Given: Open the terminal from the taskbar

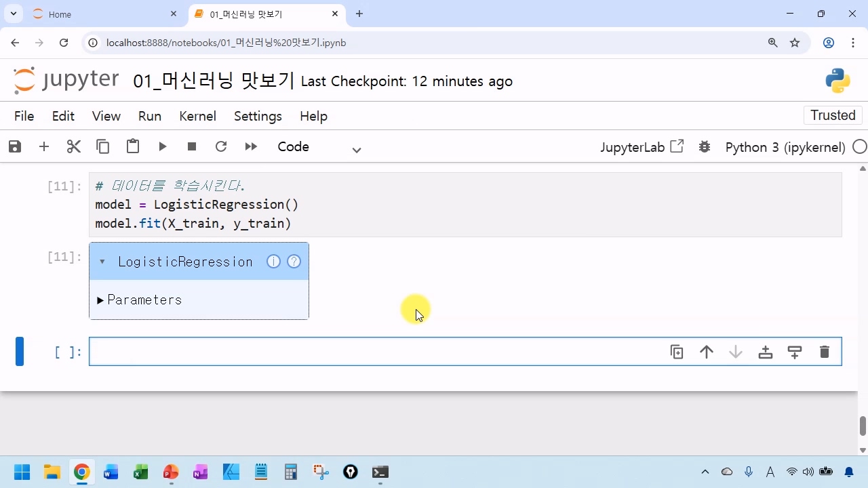Looking at the screenshot, I should [380, 472].
